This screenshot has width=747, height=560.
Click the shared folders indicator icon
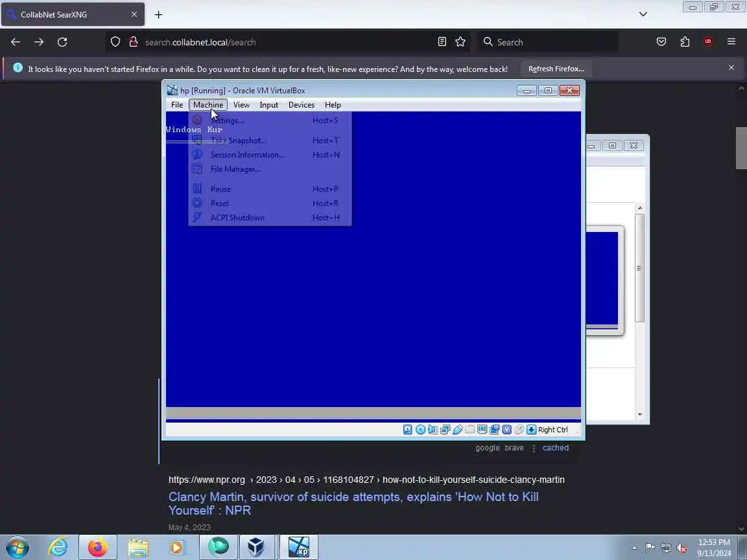point(469,430)
